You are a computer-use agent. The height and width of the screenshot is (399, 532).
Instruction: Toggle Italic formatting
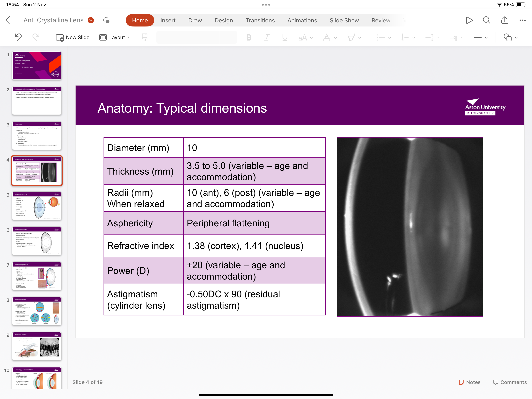pyautogui.click(x=266, y=38)
